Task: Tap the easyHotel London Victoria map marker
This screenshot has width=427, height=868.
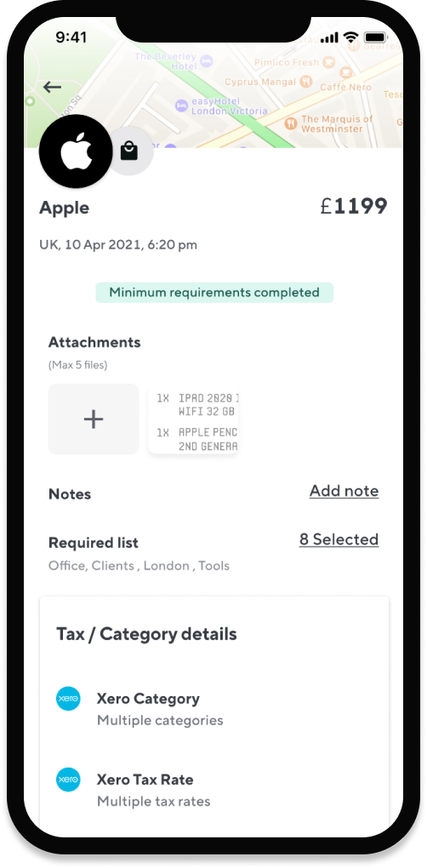Action: tap(181, 106)
